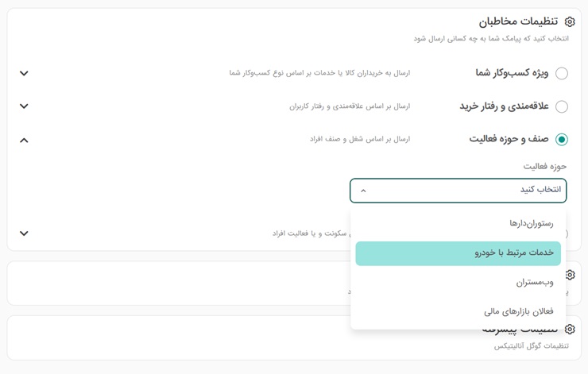The image size is (588, 374).
Task: Click the gear icon beside تنظیمات مخاطبان
Action: pos(570,21)
